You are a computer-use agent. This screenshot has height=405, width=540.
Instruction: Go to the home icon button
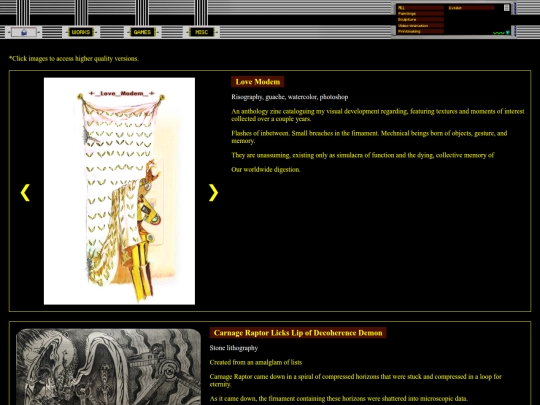24,32
